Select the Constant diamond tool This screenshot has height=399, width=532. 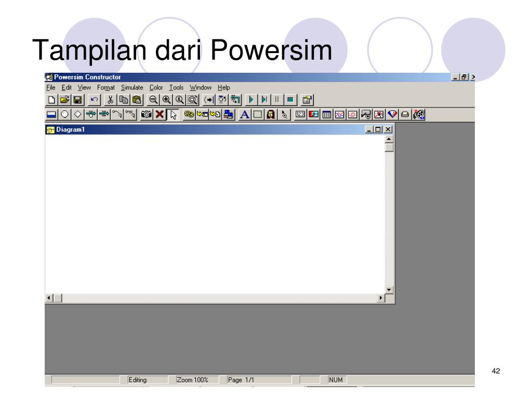pos(78,115)
